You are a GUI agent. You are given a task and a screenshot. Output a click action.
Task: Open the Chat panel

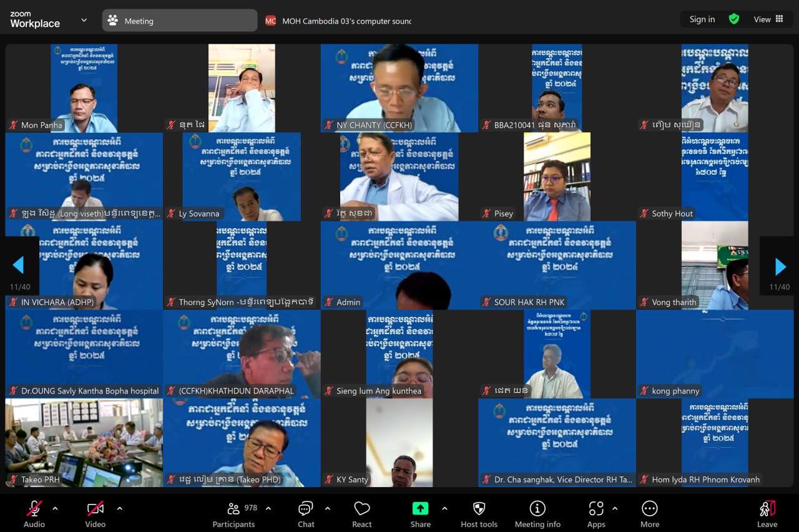coord(306,514)
